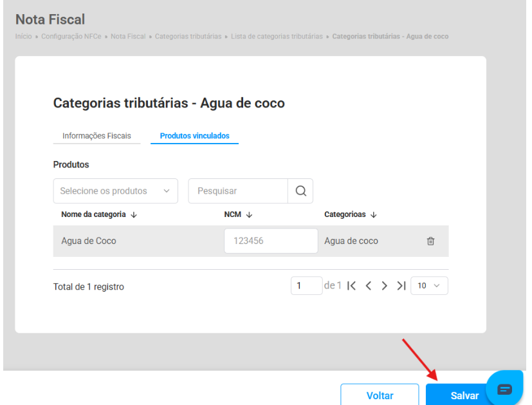Image resolution: width=532 pixels, height=405 pixels.
Task: Click the search magnifier icon
Action: (x=300, y=191)
